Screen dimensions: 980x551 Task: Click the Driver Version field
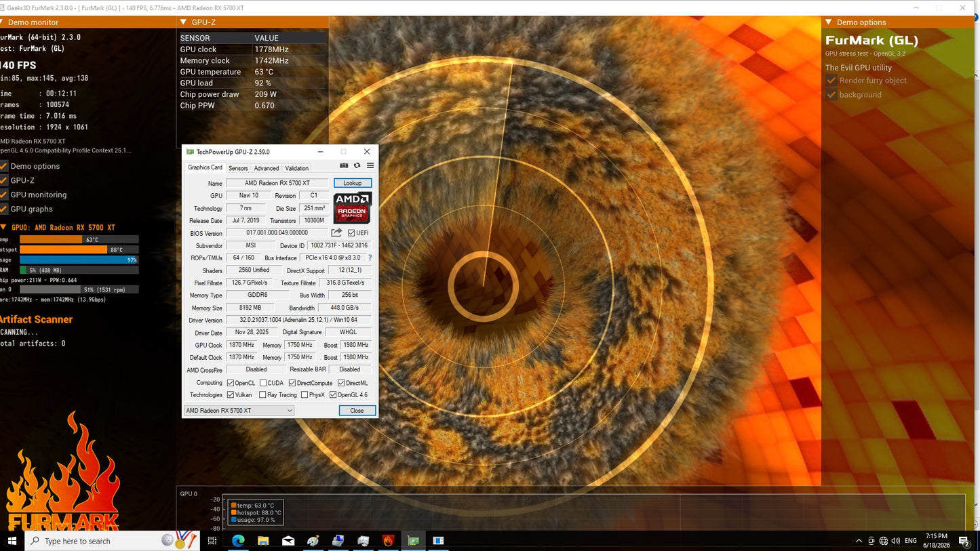[299, 320]
